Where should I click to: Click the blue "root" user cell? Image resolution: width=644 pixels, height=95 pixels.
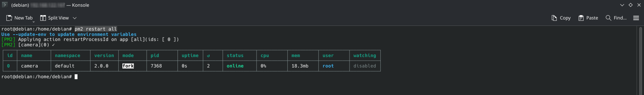click(x=328, y=66)
